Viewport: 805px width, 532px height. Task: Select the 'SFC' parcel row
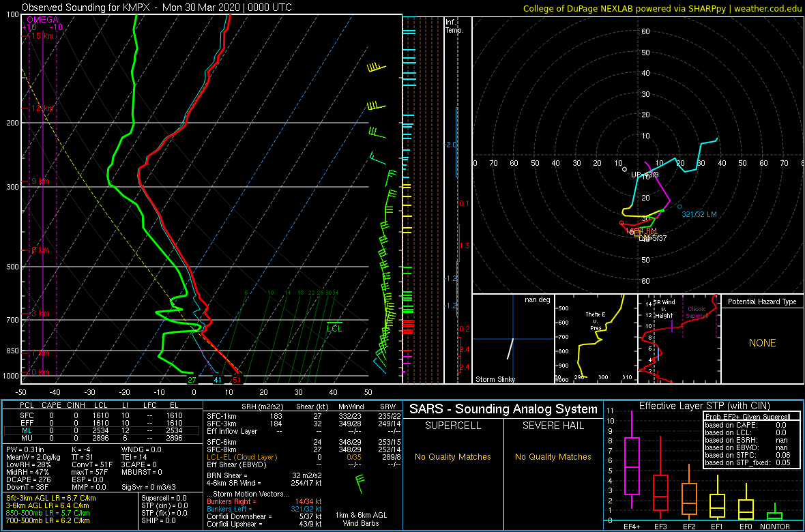(102, 415)
